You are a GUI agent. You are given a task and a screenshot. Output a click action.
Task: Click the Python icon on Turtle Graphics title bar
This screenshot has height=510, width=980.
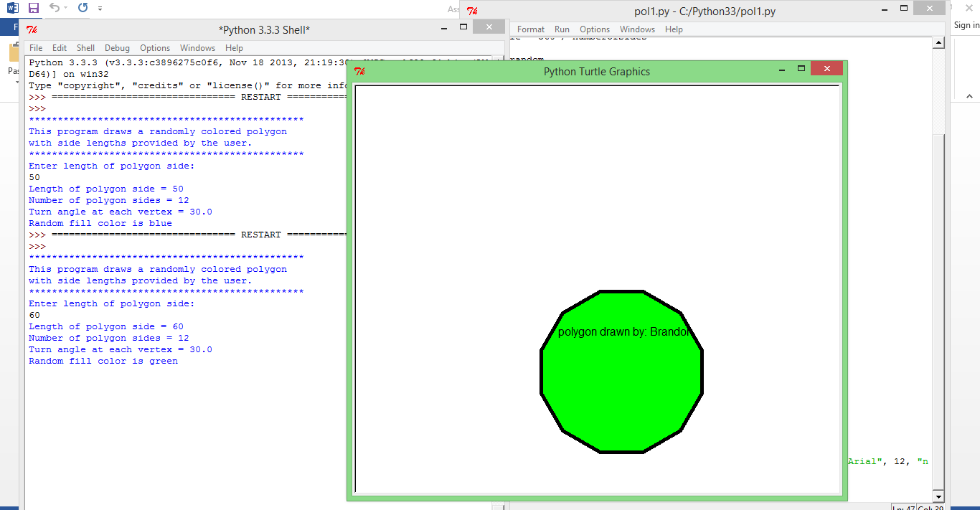tap(360, 72)
